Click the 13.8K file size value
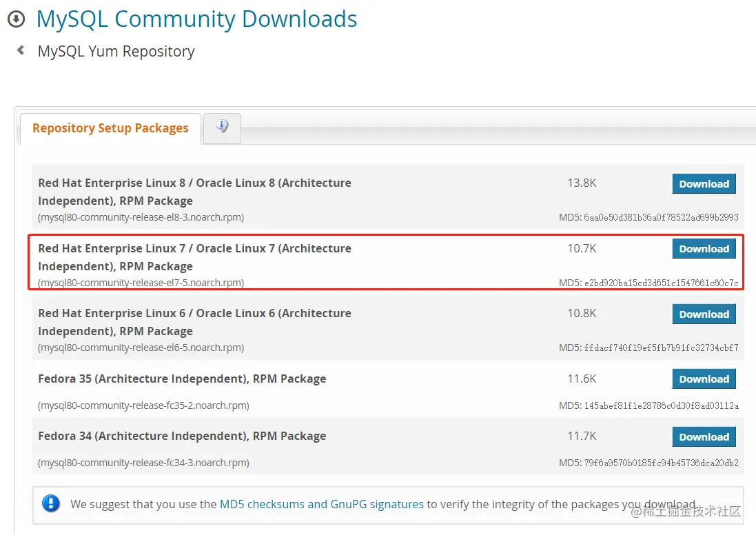The height and width of the screenshot is (533, 756). [582, 183]
